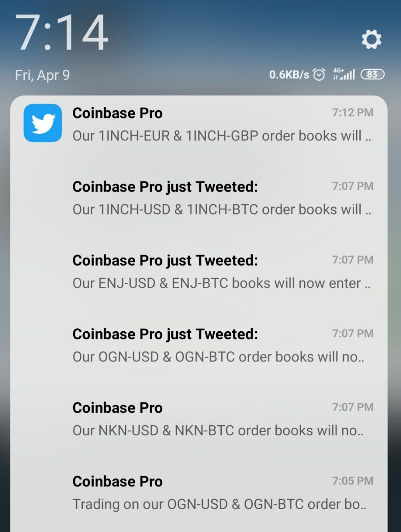Viewport: 401px width, 532px height.
Task: Tap the ENJ notification's Coinbase Pro just Tweeted heading
Action: click(165, 261)
